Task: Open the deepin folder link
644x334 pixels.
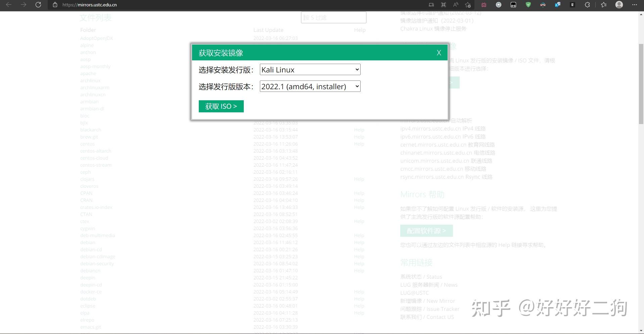Action: 88,278
